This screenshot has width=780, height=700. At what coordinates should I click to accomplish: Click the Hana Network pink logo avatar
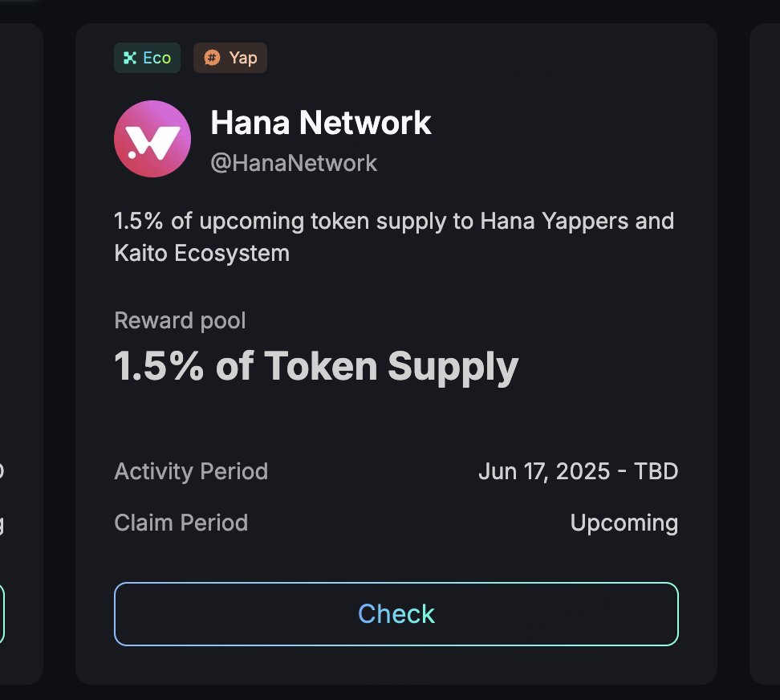coord(152,139)
